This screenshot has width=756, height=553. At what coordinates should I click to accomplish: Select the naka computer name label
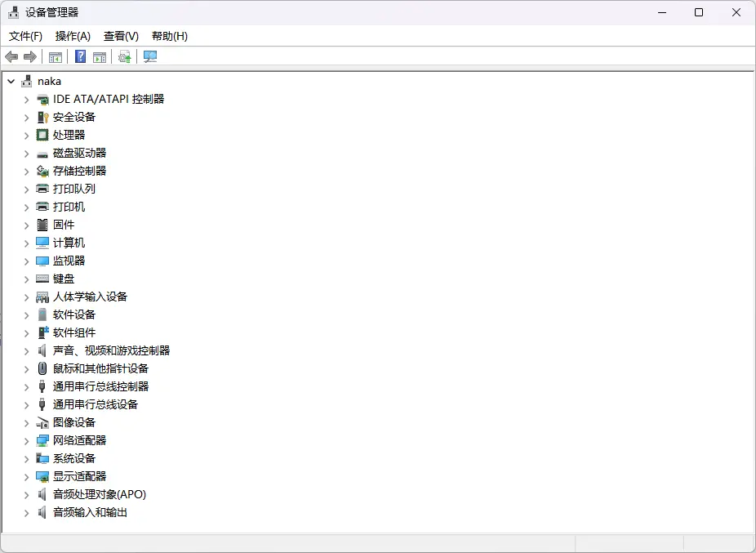pos(49,81)
